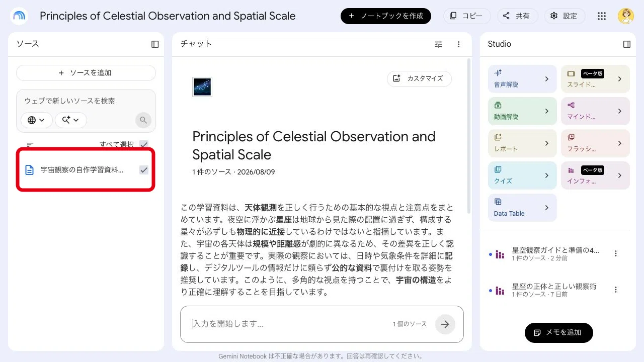Open 設定 settings
The width and height of the screenshot is (644, 362).
(x=565, y=16)
